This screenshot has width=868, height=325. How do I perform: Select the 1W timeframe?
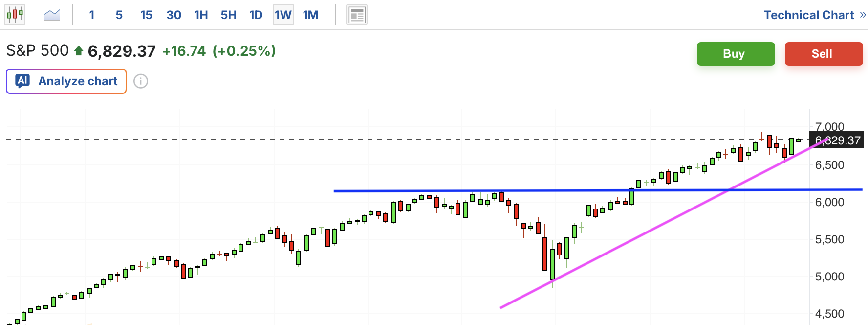[283, 15]
